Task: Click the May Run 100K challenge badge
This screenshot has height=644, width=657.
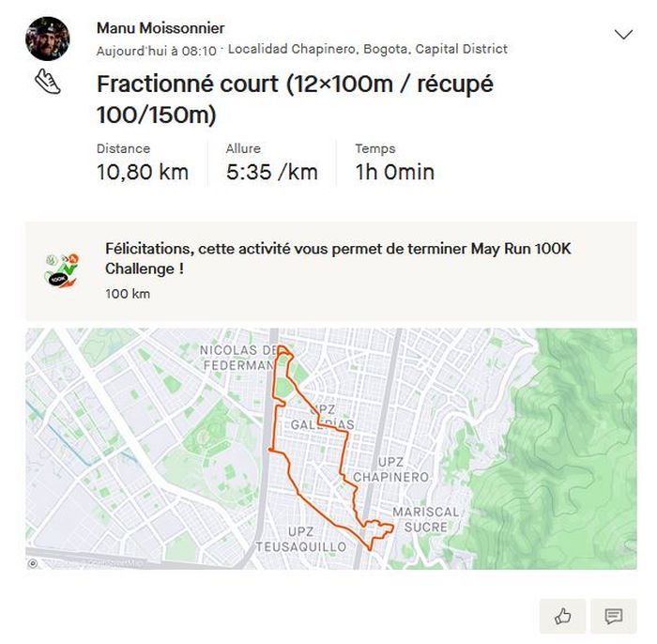Action: [x=63, y=270]
